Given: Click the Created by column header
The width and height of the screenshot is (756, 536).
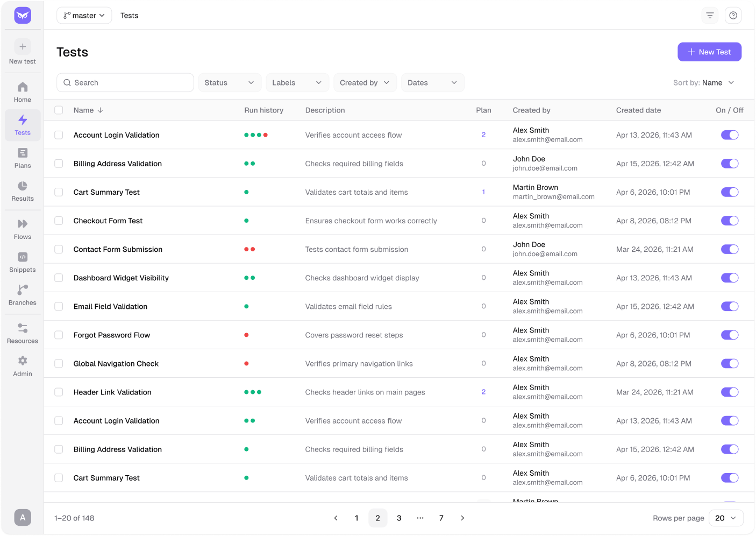Looking at the screenshot, I should [531, 110].
